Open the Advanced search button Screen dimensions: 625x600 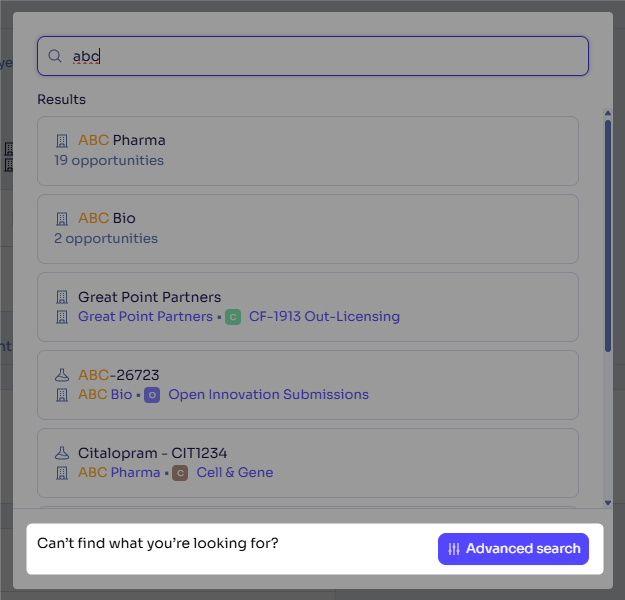click(x=513, y=549)
